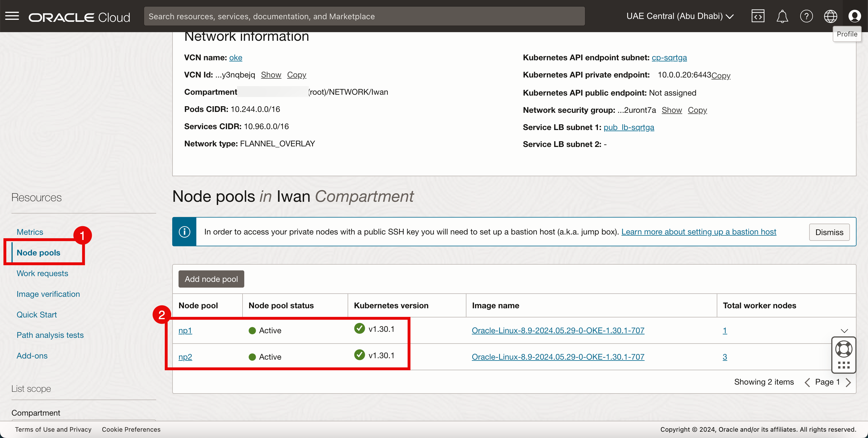Open the np2 node pool link
868x438 pixels.
click(x=185, y=357)
